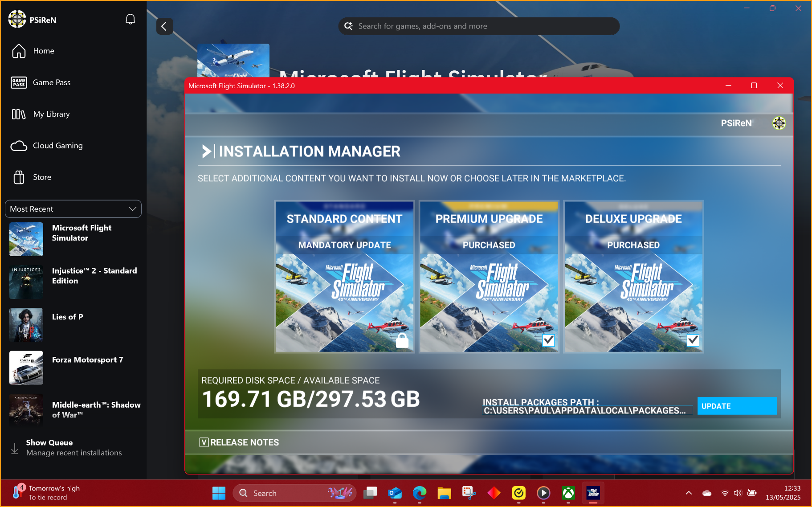
Task: Open the clock and date panel
Action: (x=783, y=493)
